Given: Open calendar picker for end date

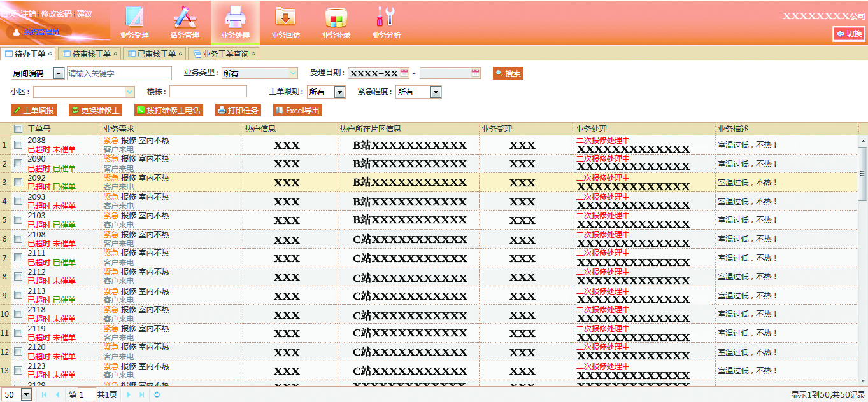Looking at the screenshot, I should click(476, 74).
